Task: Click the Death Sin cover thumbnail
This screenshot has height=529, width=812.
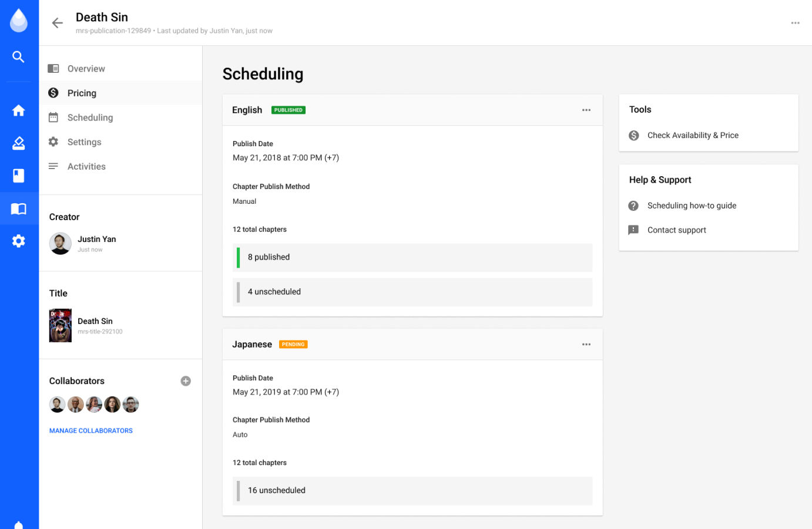Action: 61,326
